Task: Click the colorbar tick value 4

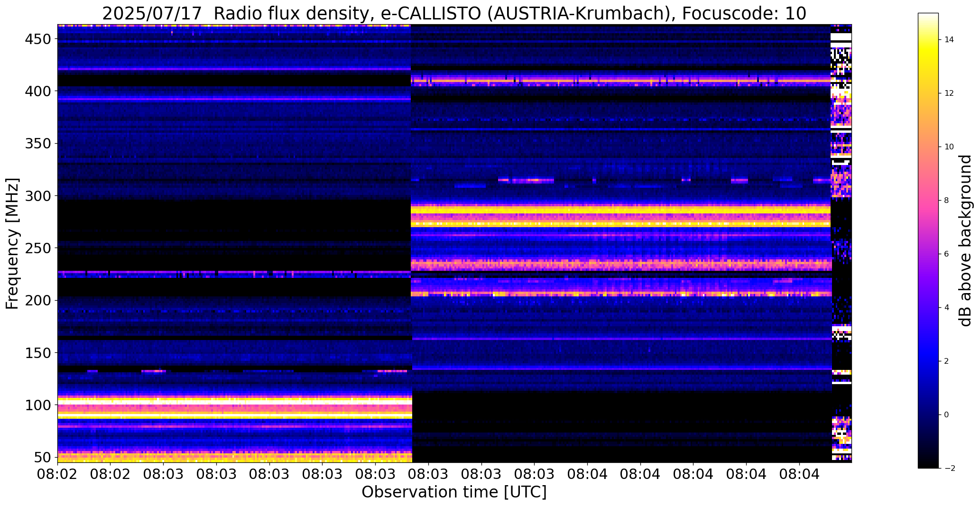Action: click(946, 308)
